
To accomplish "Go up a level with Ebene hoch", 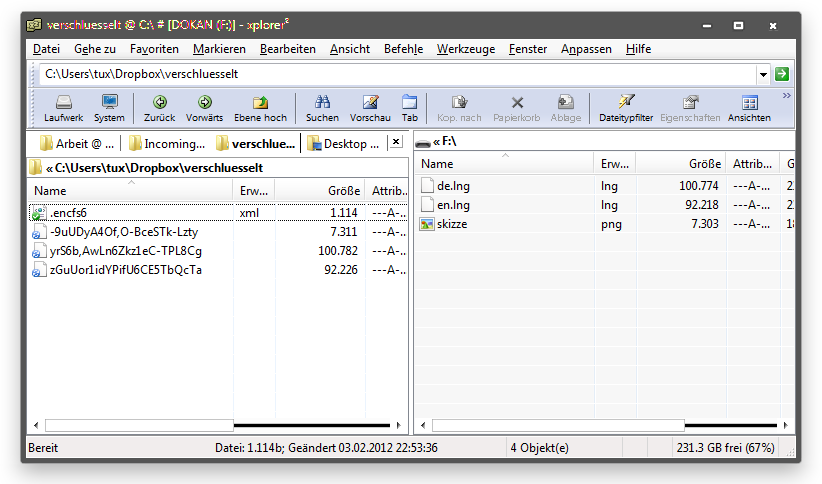I will [260, 107].
